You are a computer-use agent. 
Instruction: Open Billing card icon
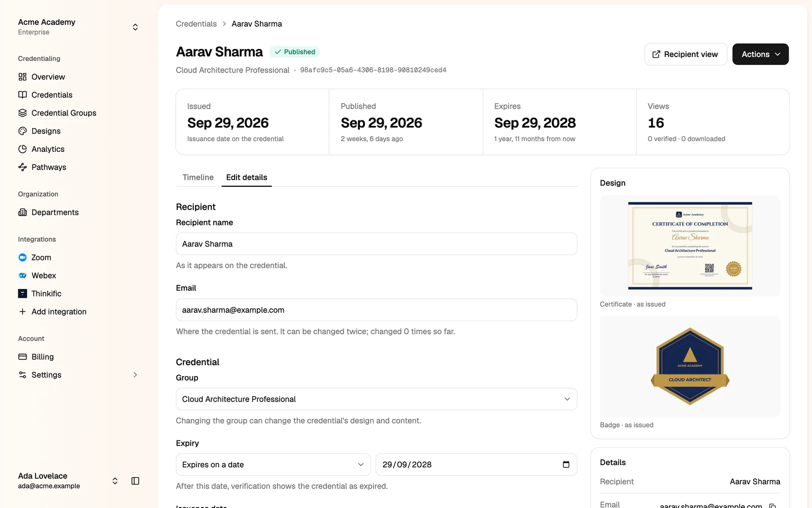[x=22, y=357]
